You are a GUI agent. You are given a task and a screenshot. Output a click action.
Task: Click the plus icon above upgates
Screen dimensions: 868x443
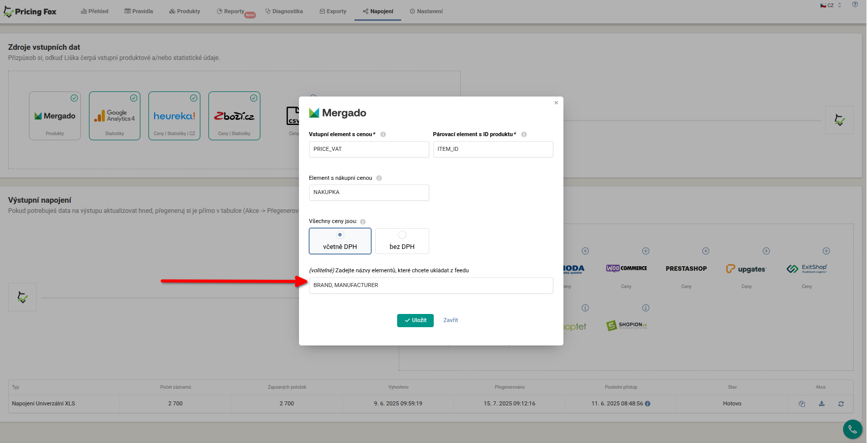766,251
